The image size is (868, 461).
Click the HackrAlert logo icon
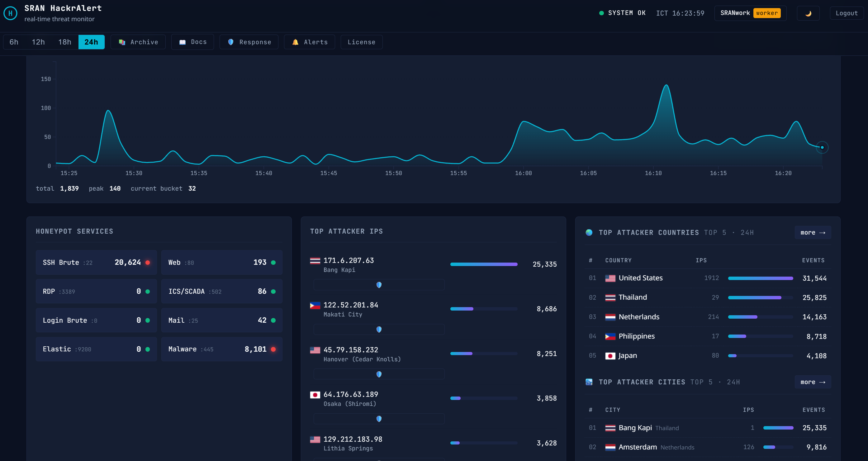(x=11, y=13)
